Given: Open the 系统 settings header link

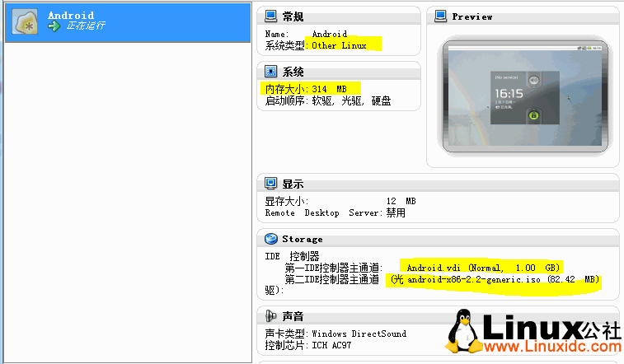Looking at the screenshot, I should [x=293, y=72].
